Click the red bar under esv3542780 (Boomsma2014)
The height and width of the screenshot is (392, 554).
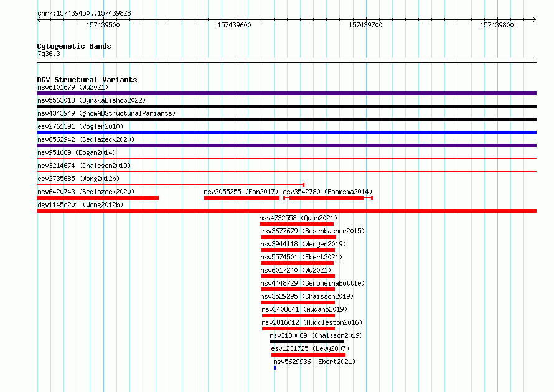click(x=328, y=198)
